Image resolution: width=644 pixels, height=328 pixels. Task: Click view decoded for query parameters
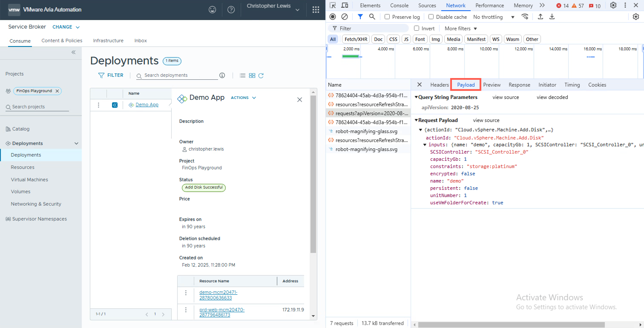(552, 97)
